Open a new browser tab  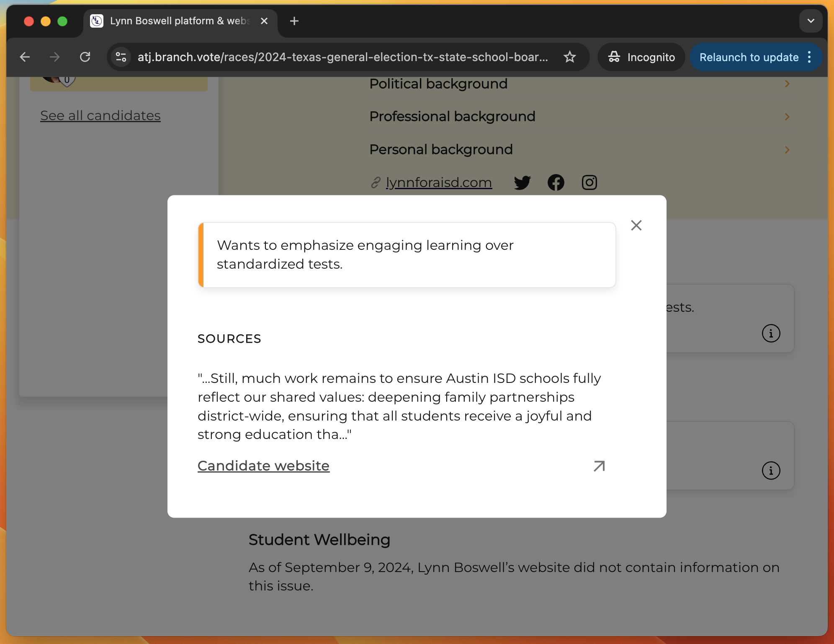pyautogui.click(x=294, y=21)
